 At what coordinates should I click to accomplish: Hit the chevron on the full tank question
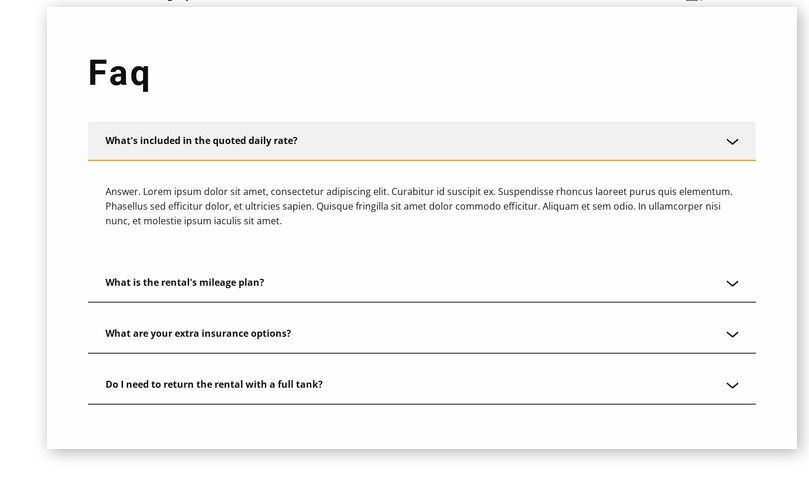pos(732,386)
